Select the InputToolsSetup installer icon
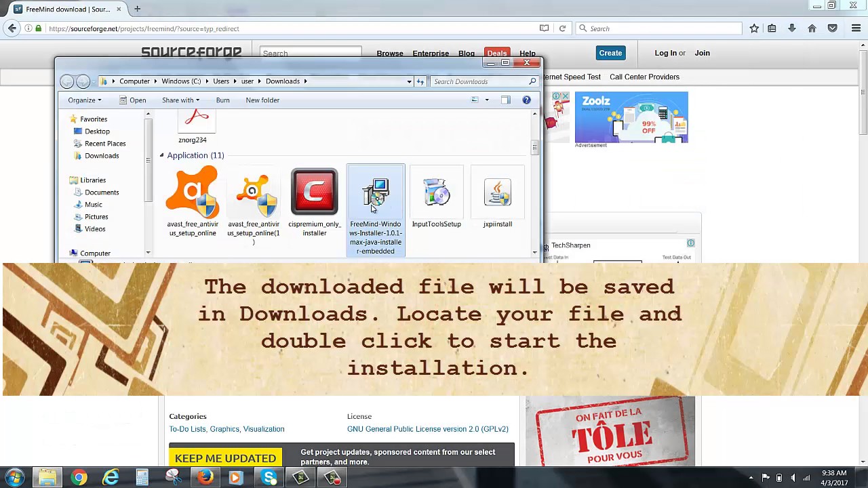The width and height of the screenshot is (868, 488). 436,192
